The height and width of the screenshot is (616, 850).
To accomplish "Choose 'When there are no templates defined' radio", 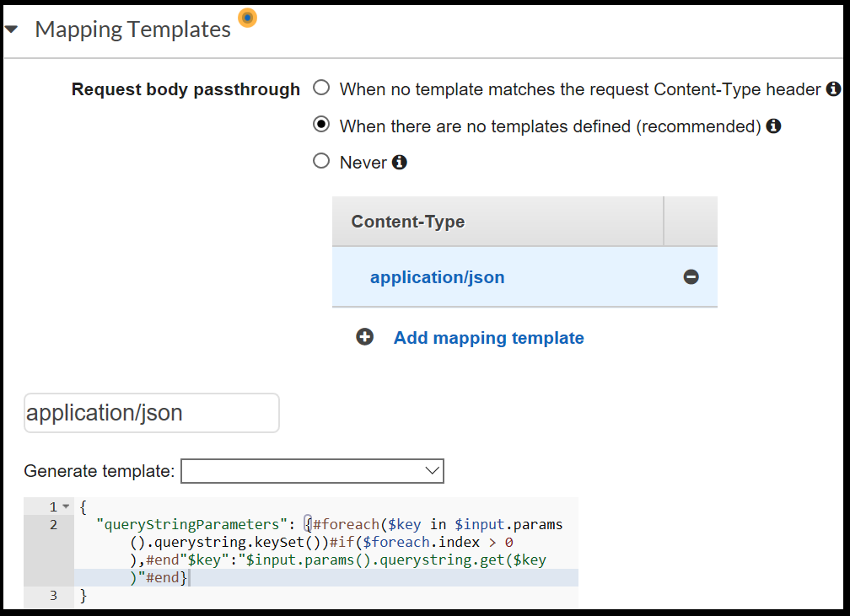I will (x=321, y=125).
